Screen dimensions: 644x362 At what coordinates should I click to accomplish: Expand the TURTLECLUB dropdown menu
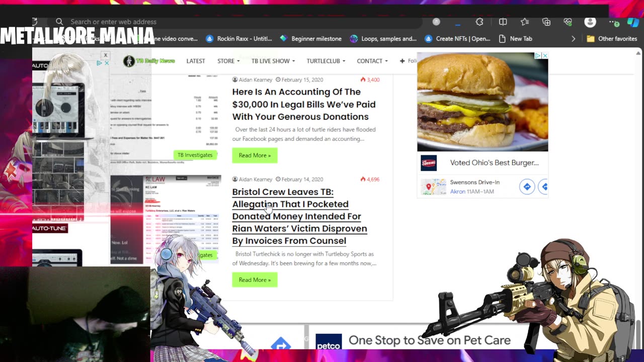326,61
